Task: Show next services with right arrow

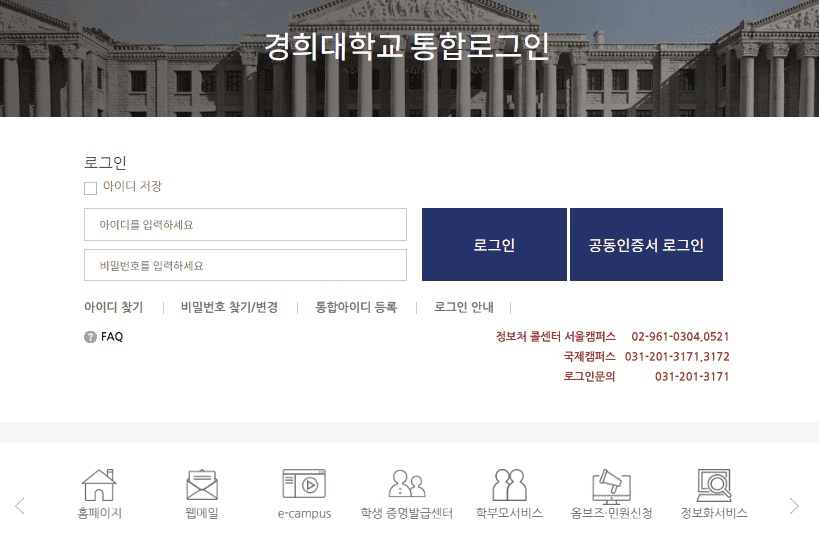Action: pos(794,506)
